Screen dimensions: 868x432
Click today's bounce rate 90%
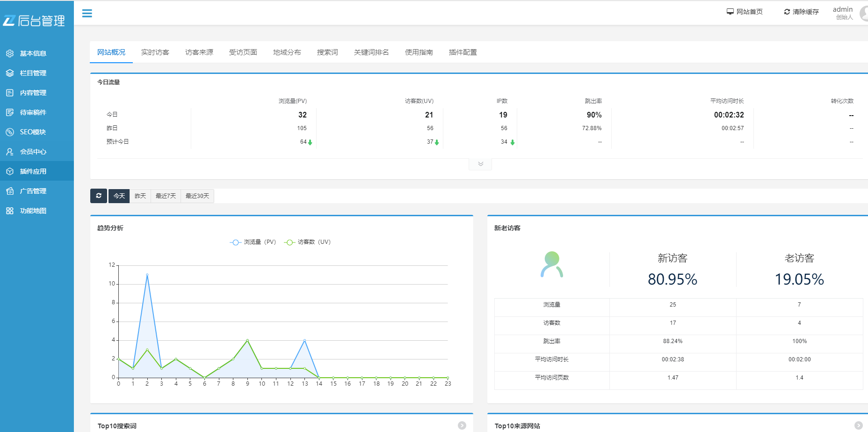pos(594,115)
